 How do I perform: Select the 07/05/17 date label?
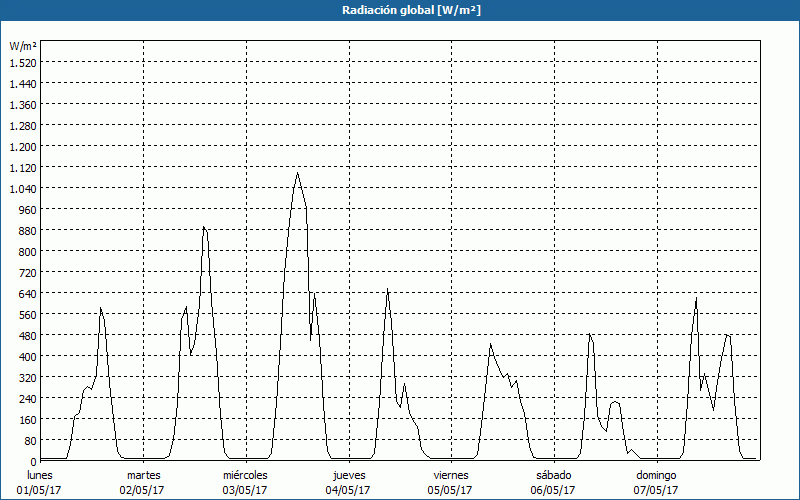[657, 490]
